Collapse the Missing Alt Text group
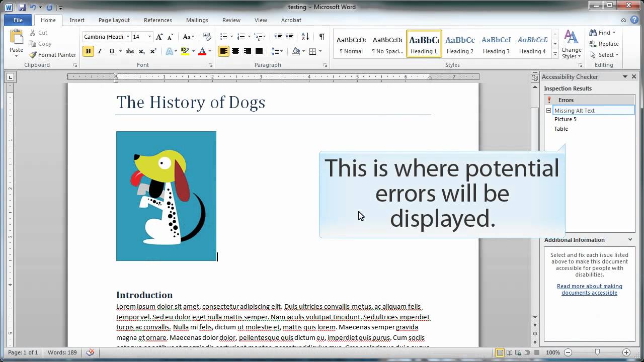Screen dimensions: 644x362 tap(548, 111)
